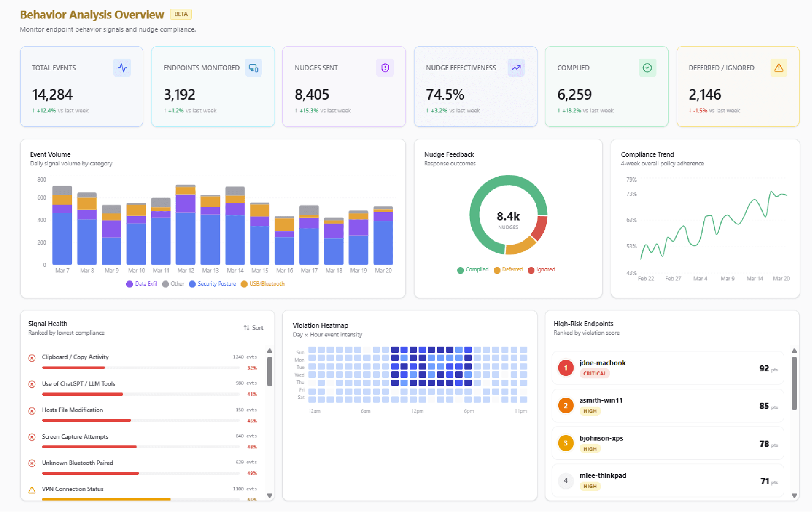The width and height of the screenshot is (812, 512).
Task: Click the Hosts File Modification compliance bar
Action: pos(141,421)
